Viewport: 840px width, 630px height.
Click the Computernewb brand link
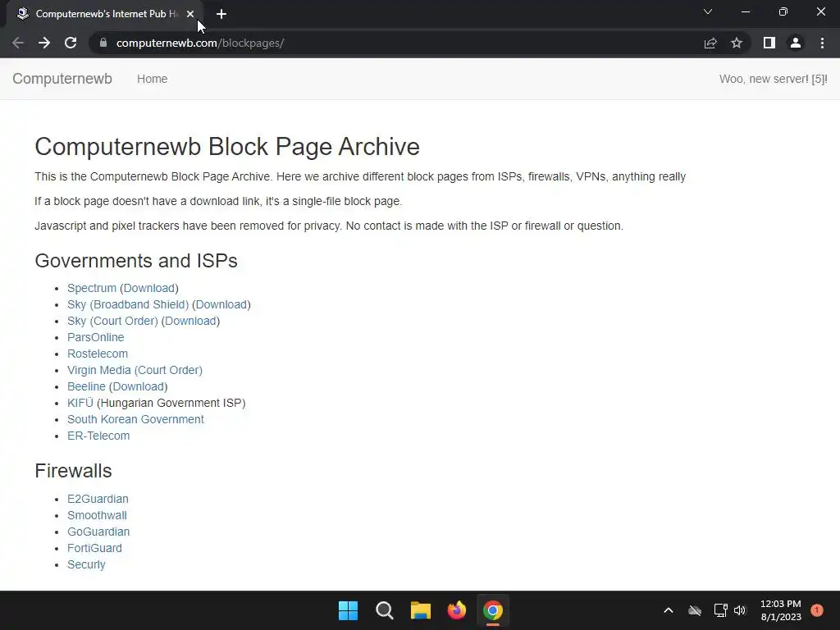(x=62, y=79)
